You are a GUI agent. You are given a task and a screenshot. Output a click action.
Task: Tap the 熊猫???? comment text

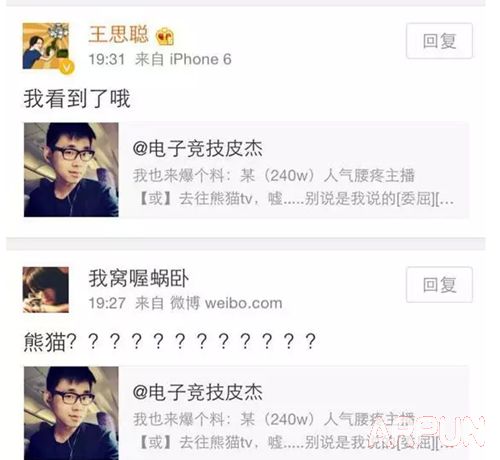click(x=170, y=342)
